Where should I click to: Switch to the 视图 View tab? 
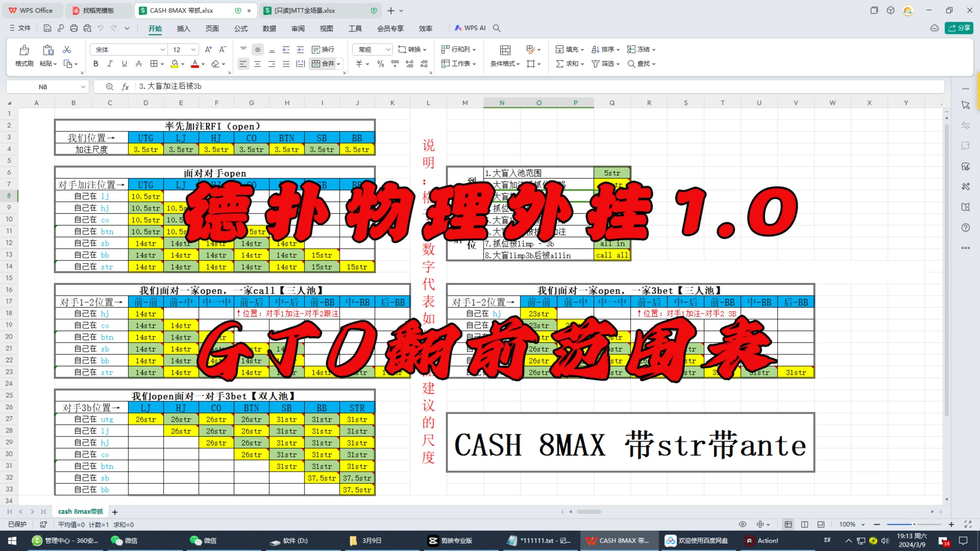pos(326,29)
